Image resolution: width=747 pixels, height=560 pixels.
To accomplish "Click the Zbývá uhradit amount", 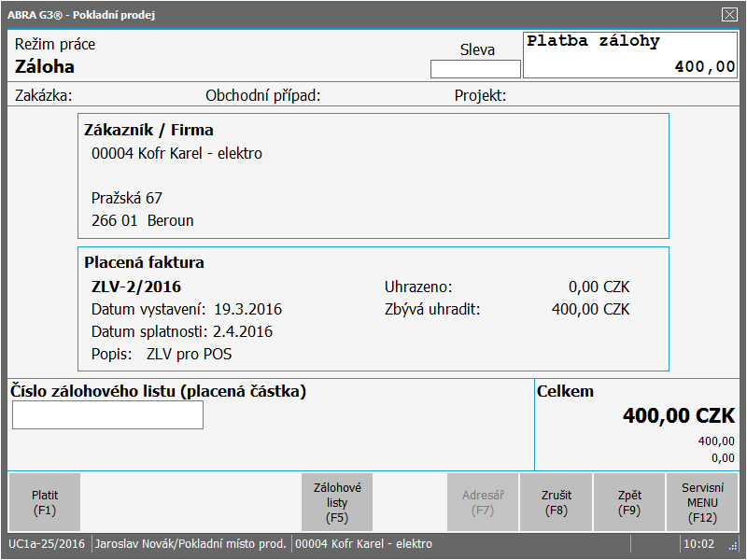I will coord(590,309).
